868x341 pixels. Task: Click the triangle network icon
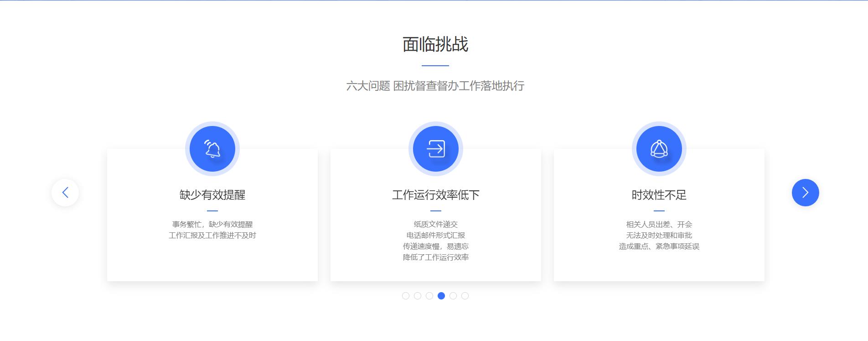[x=659, y=149]
